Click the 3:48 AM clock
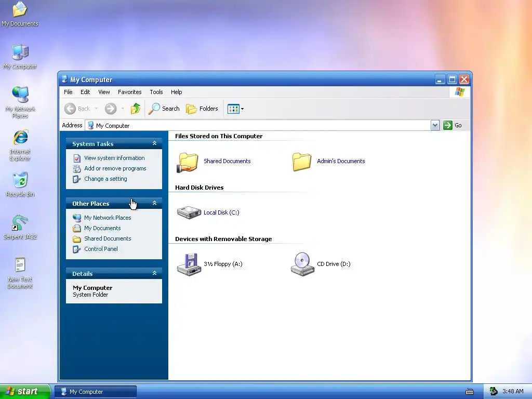 pyautogui.click(x=513, y=392)
